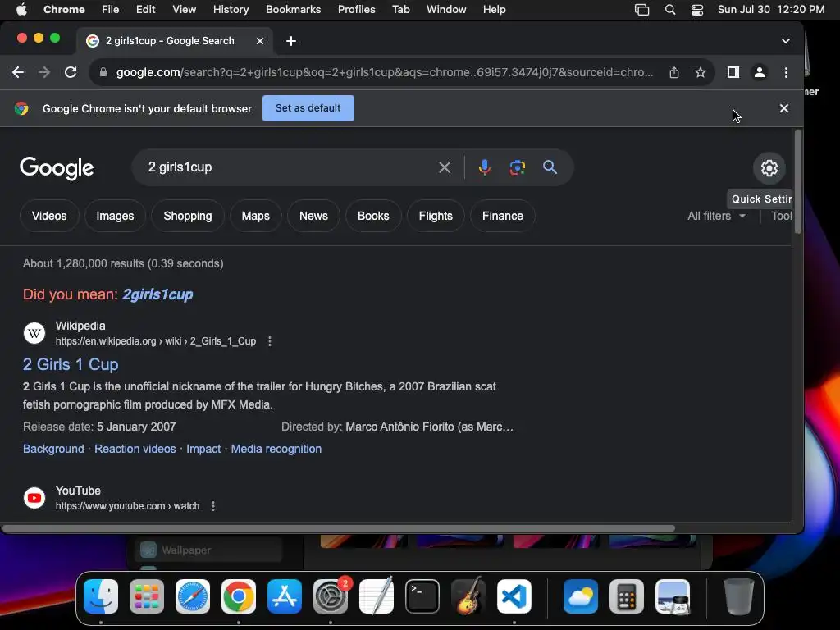
Task: Click Set as default button
Action: [308, 108]
